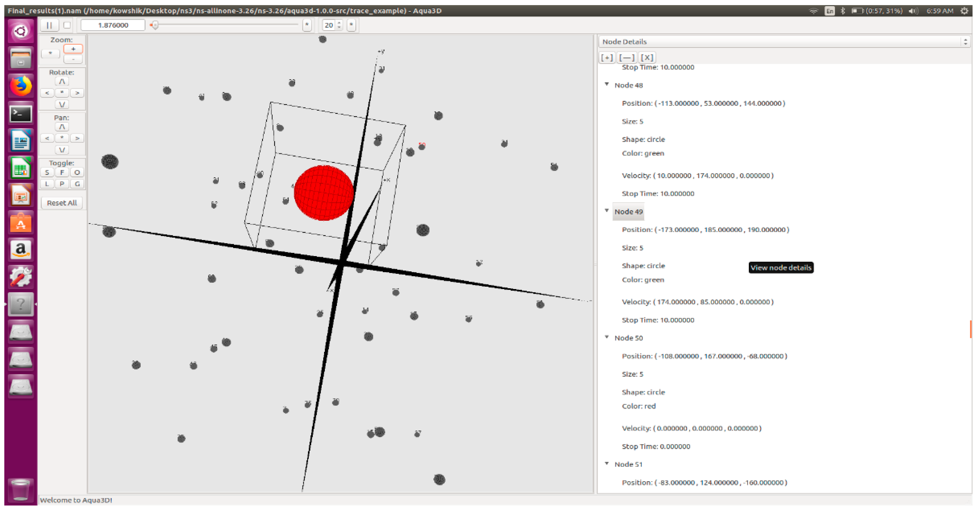980x511 pixels.
Task: Click the stop square button
Action: coord(67,25)
